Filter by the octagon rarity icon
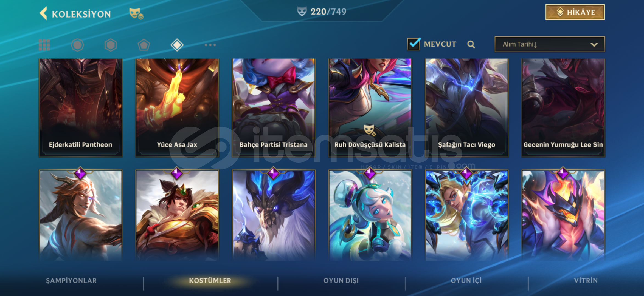This screenshot has height=296, width=644. [x=77, y=45]
